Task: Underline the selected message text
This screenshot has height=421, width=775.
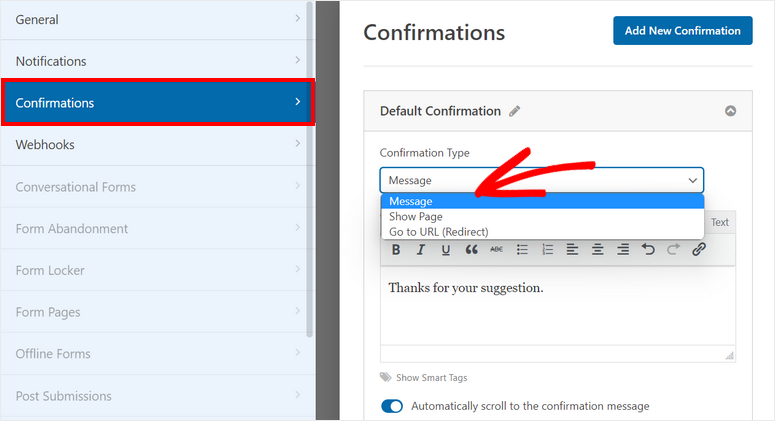Action: pos(446,250)
